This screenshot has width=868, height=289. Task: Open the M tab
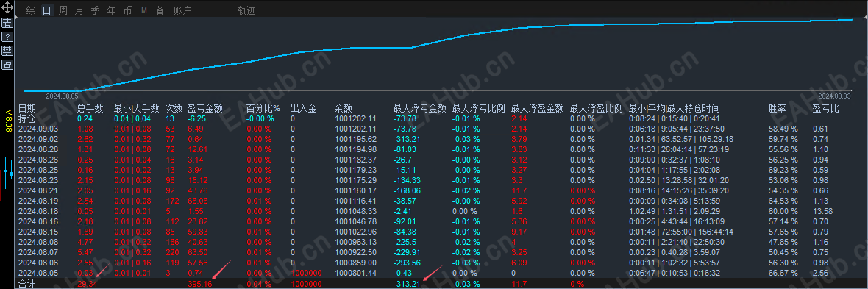point(144,10)
